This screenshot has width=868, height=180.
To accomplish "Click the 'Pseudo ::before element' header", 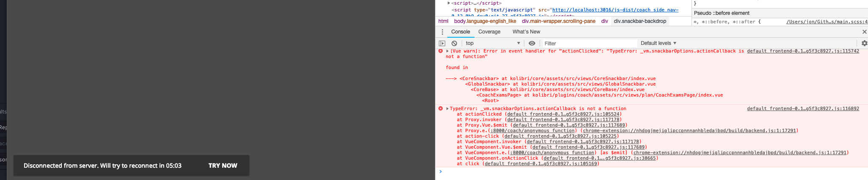I will (722, 13).
